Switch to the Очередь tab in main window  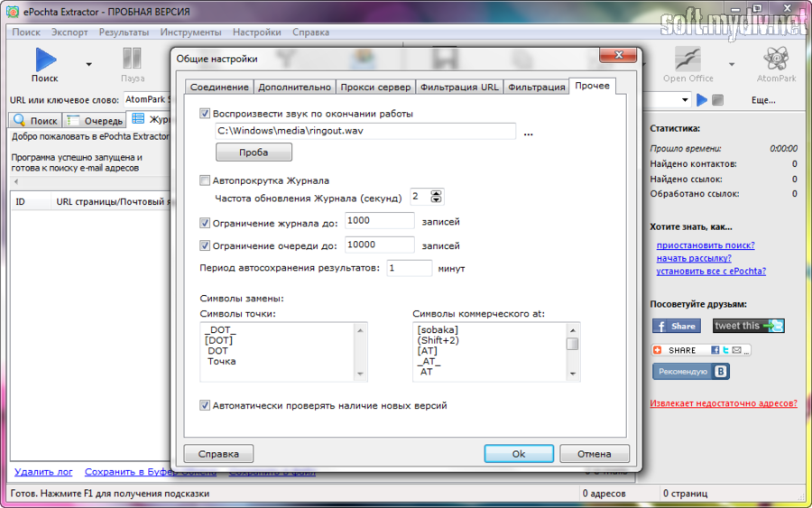tap(95, 121)
